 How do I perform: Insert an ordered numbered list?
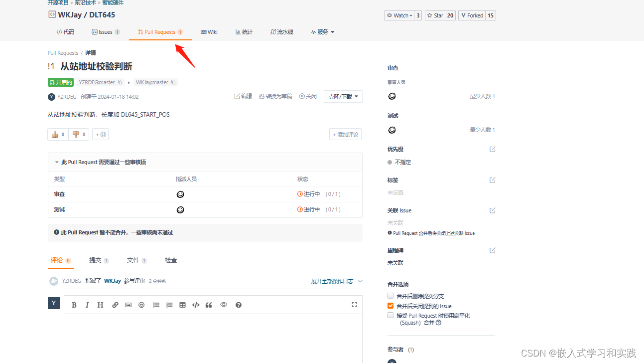169,305
